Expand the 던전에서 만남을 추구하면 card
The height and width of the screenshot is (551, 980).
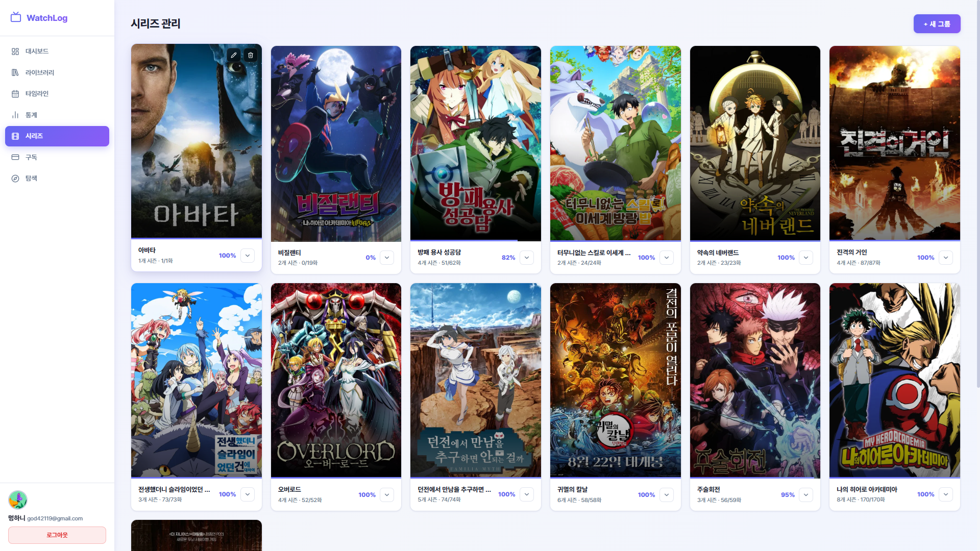point(527,494)
